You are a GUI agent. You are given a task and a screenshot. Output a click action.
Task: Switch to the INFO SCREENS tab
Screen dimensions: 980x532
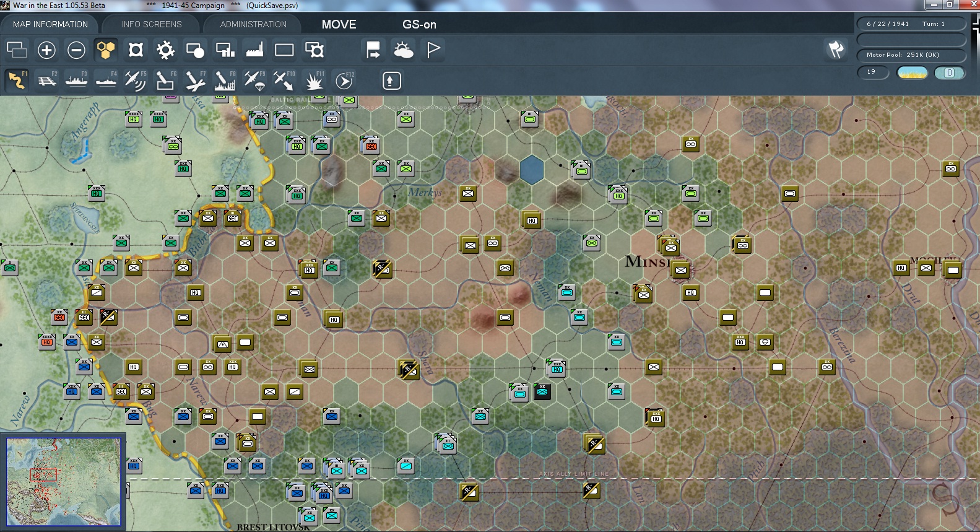(x=152, y=24)
